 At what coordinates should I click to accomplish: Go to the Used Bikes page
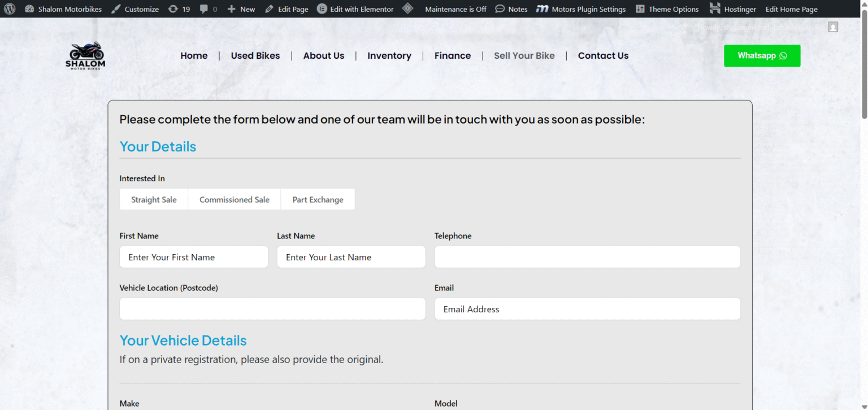pos(255,55)
